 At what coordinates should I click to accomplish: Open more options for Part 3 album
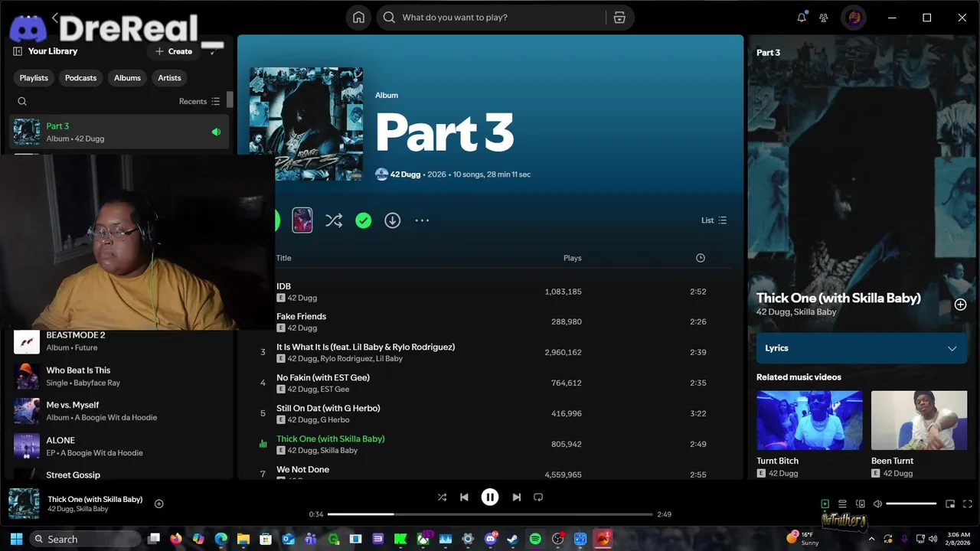pos(422,220)
